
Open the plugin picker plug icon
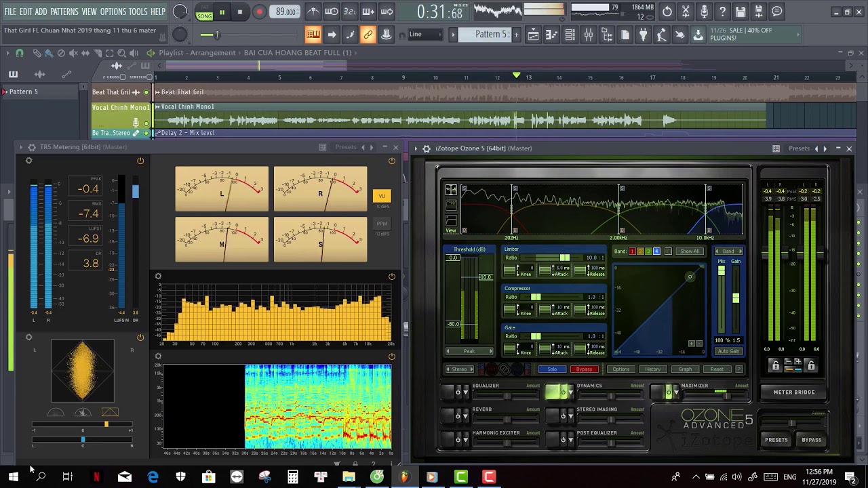pos(643,35)
